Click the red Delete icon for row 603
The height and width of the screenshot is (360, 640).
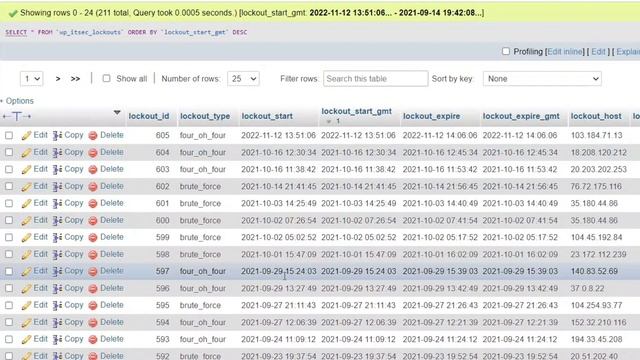click(x=93, y=169)
